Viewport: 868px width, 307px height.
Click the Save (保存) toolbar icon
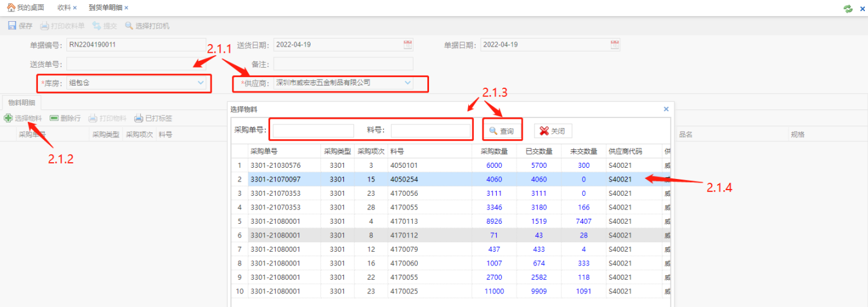12,26
